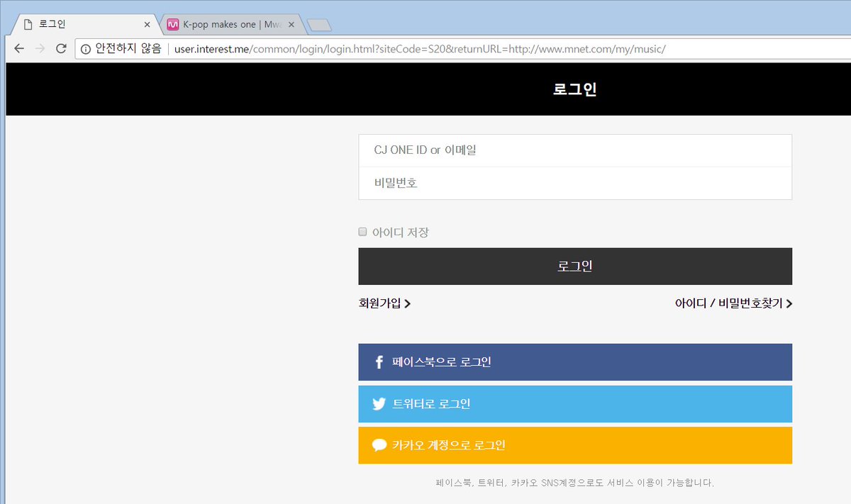This screenshot has width=851, height=504.
Task: Open the 회원가입 sign-up link
Action: coord(385,303)
